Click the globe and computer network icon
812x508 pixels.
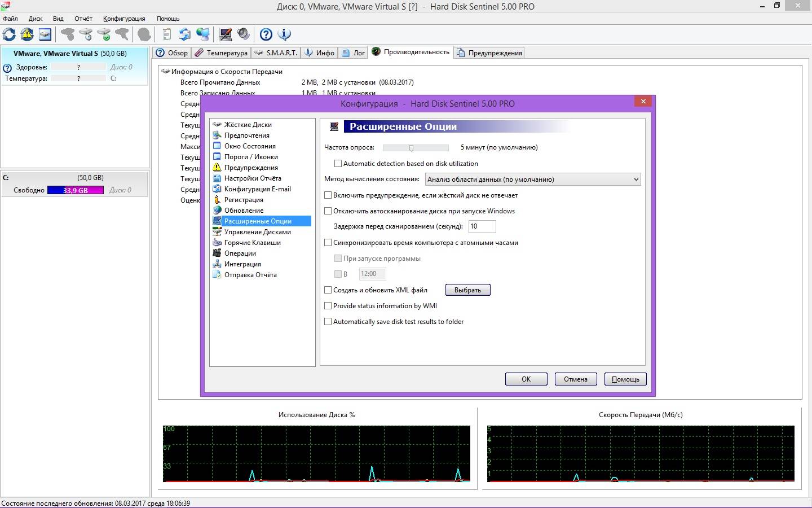pyautogui.click(x=202, y=34)
